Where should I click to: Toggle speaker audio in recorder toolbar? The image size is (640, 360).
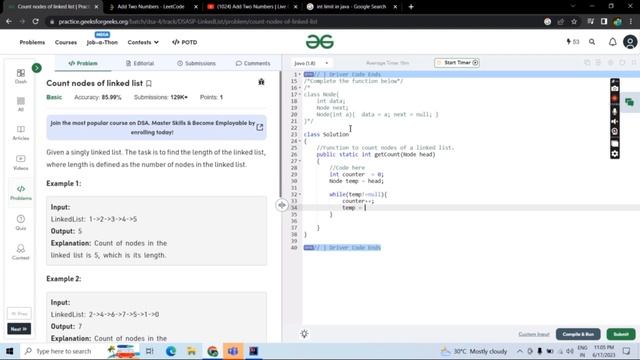click(x=615, y=122)
